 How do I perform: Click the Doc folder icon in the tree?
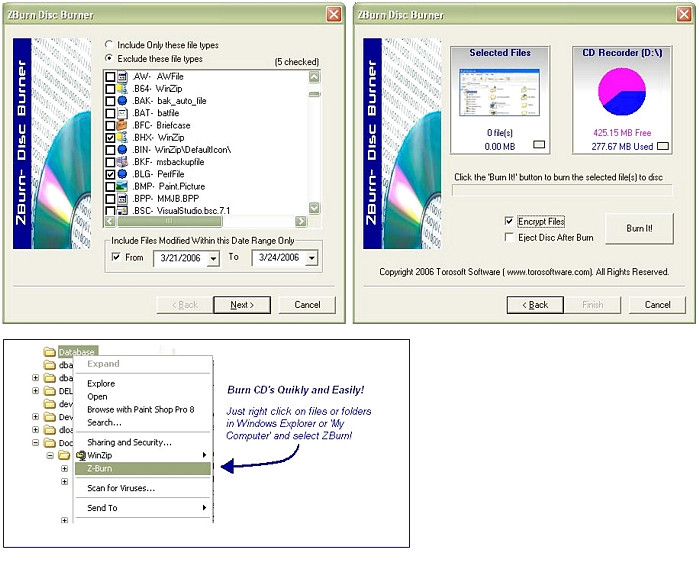click(50, 443)
